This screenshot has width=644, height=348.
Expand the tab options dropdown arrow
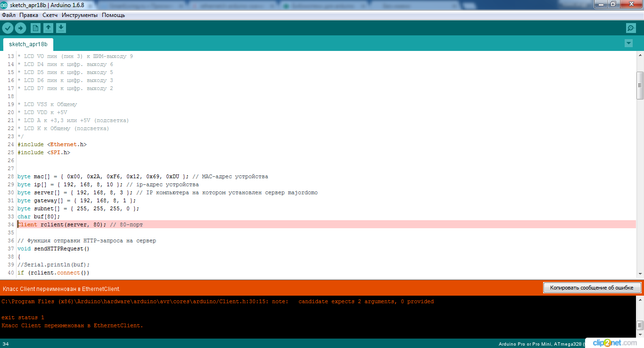click(628, 43)
